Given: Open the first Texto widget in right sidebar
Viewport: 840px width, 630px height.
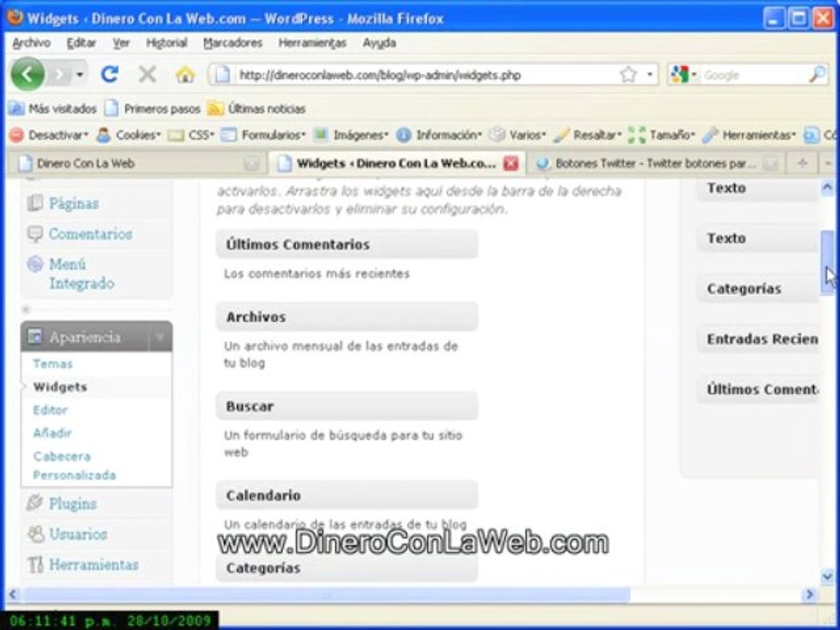Looking at the screenshot, I should click(758, 188).
